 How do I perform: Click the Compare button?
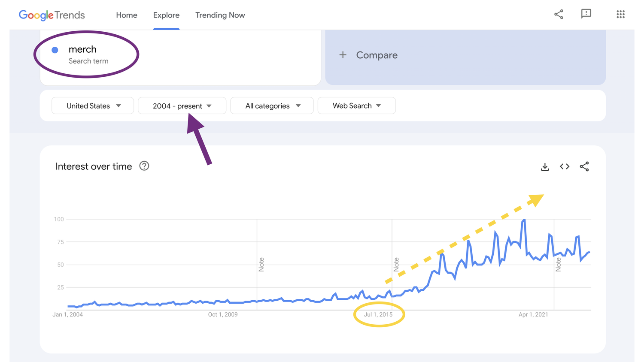coord(377,55)
